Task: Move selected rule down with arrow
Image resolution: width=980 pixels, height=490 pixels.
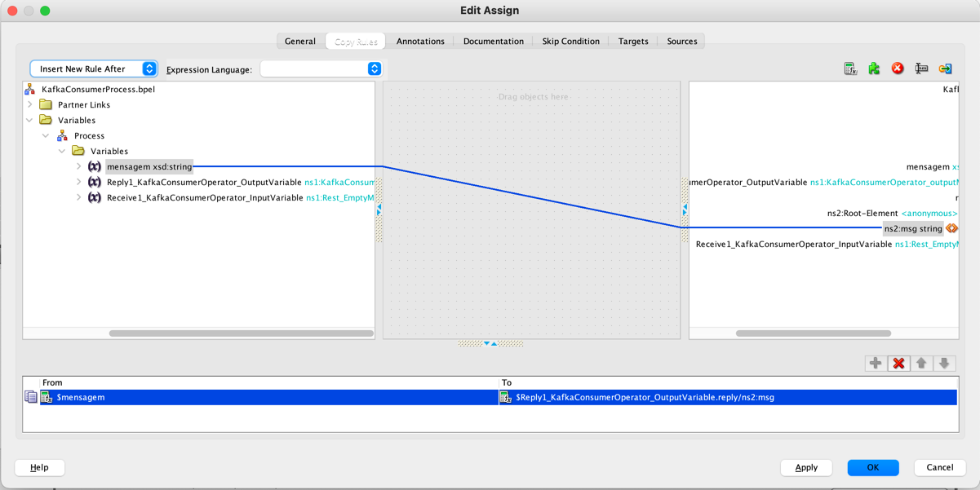Action: (x=944, y=364)
